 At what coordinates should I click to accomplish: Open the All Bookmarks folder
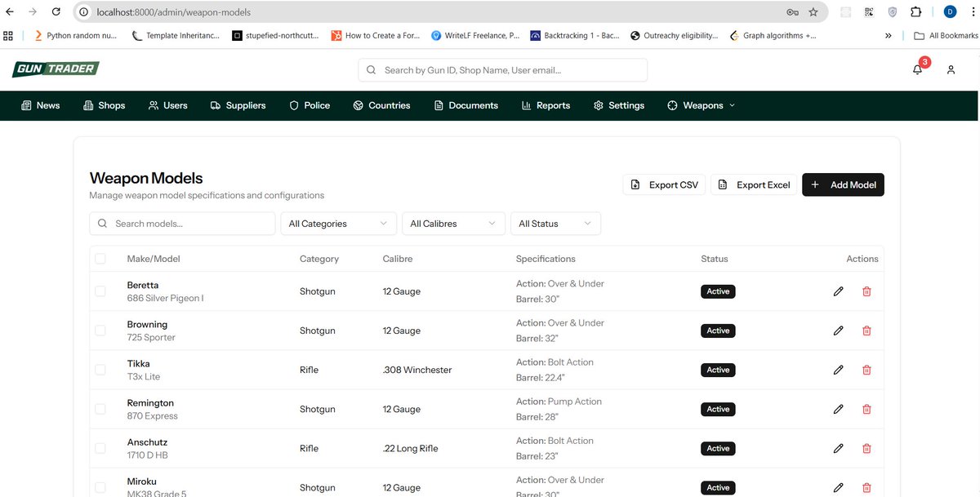[x=946, y=36]
